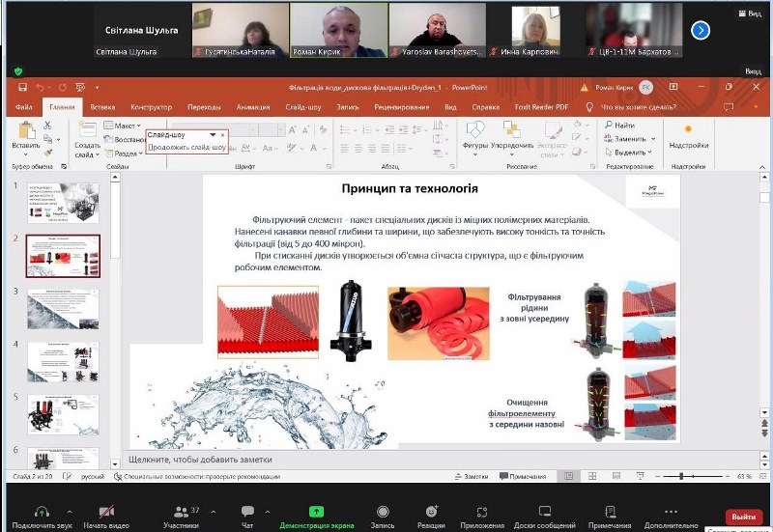Switch to reading view icon in status bar
773x532 pixels.
click(x=616, y=476)
